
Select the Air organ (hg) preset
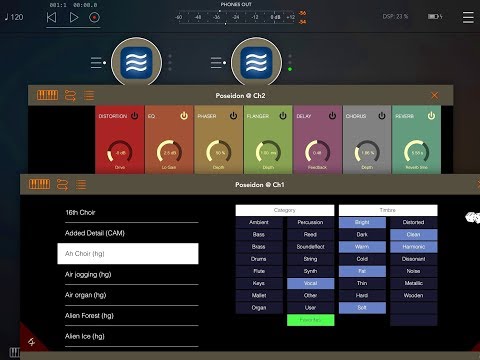tap(128, 295)
